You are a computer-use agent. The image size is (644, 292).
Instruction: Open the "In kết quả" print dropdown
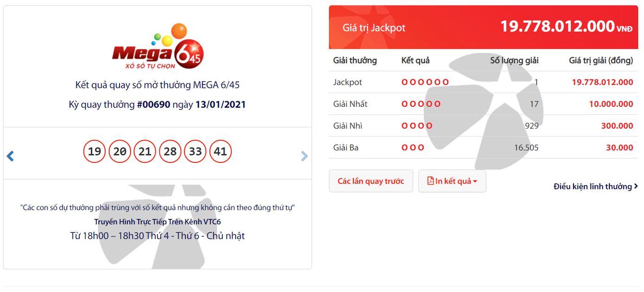[452, 181]
